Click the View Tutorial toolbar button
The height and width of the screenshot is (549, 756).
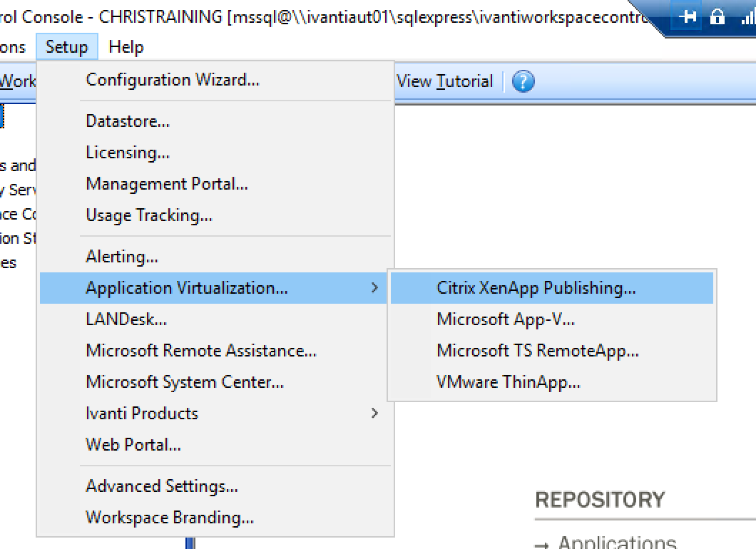click(x=444, y=81)
